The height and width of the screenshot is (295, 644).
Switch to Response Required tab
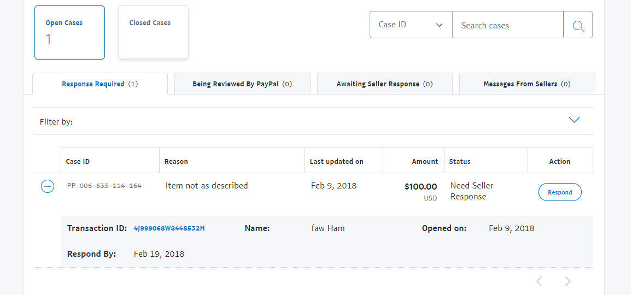[100, 84]
